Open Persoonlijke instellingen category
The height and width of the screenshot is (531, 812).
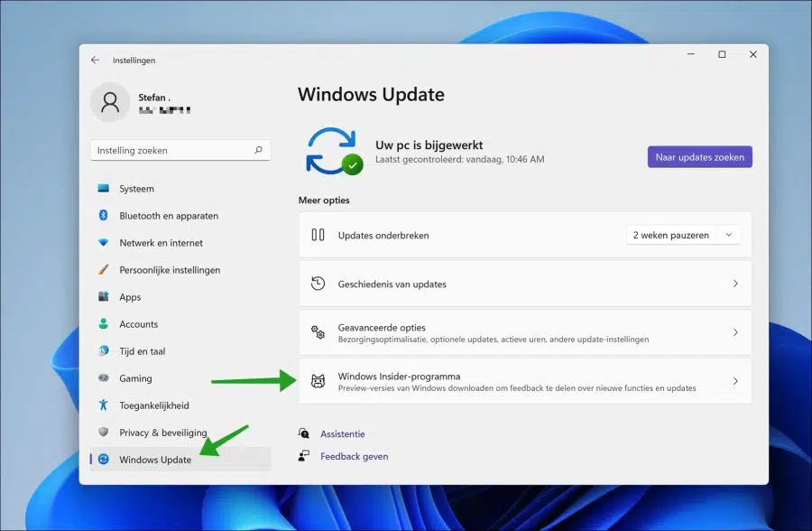[180, 270]
